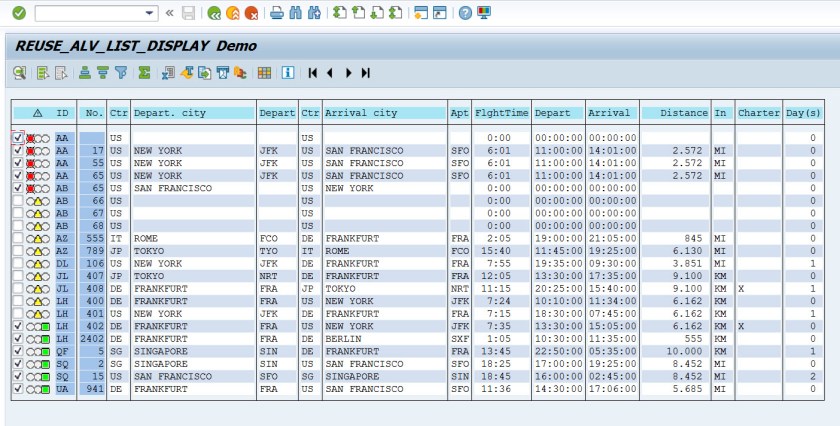Screen dimensions: 840x426
Task: Click the Information 'i' icon
Action: pos(288,72)
